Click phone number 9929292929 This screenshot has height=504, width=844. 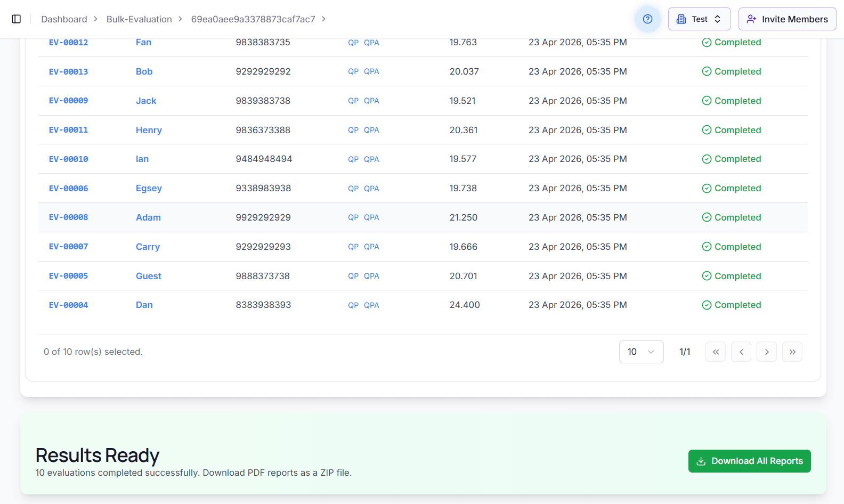263,217
